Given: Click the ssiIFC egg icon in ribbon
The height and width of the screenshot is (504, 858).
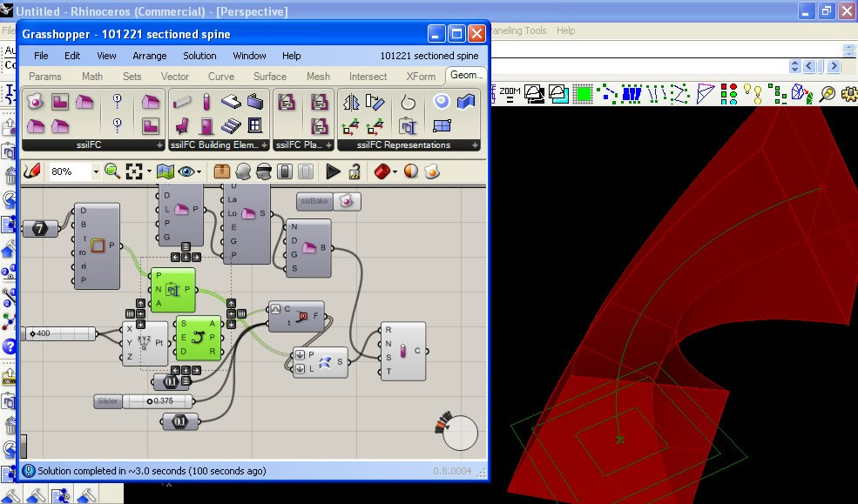Looking at the screenshot, I should coord(35,102).
